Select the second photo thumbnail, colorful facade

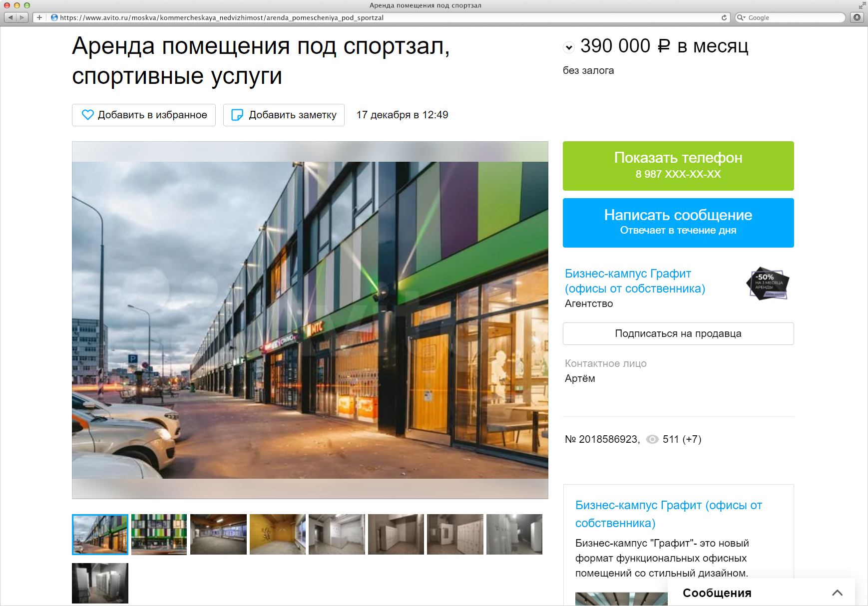[159, 534]
